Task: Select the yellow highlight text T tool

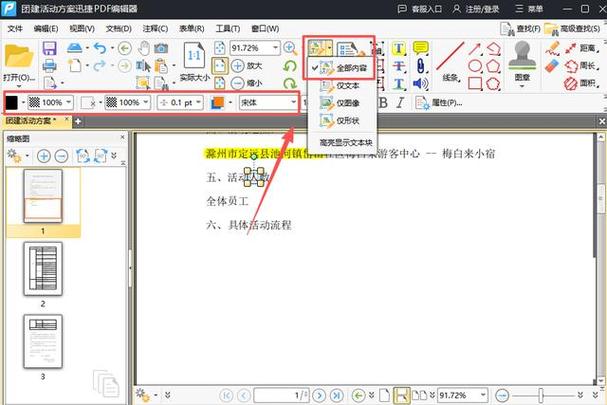Action: [x=398, y=48]
